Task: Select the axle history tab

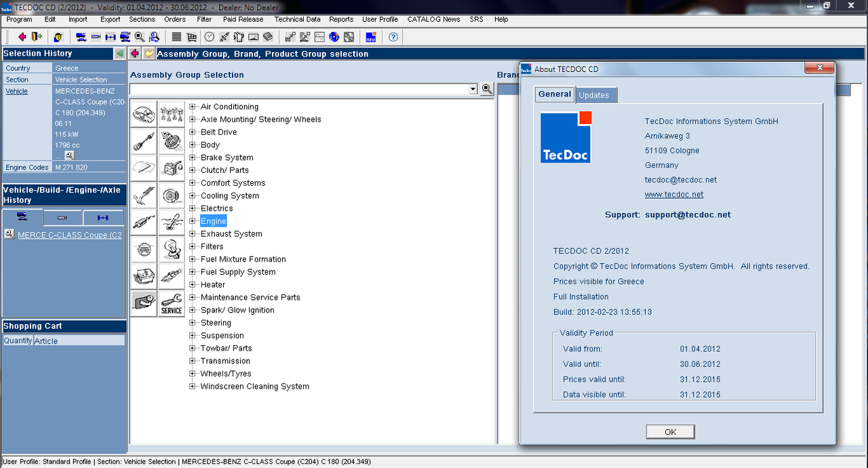Action: 103,217
